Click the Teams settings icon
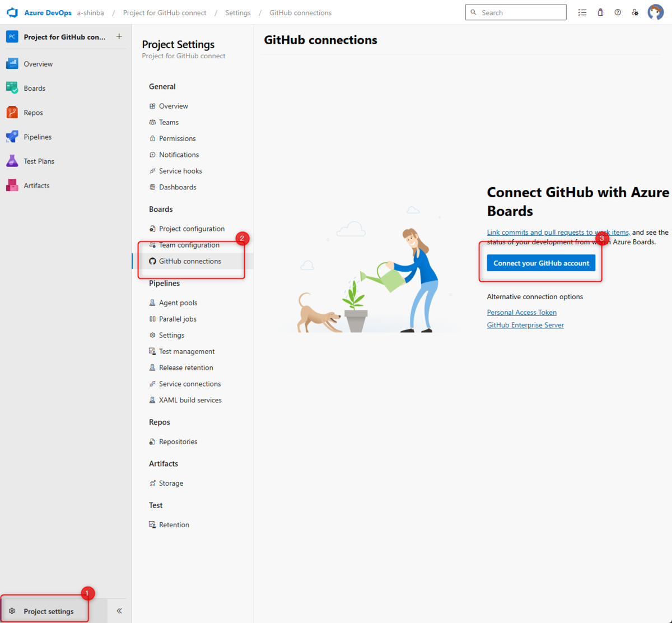 click(152, 122)
